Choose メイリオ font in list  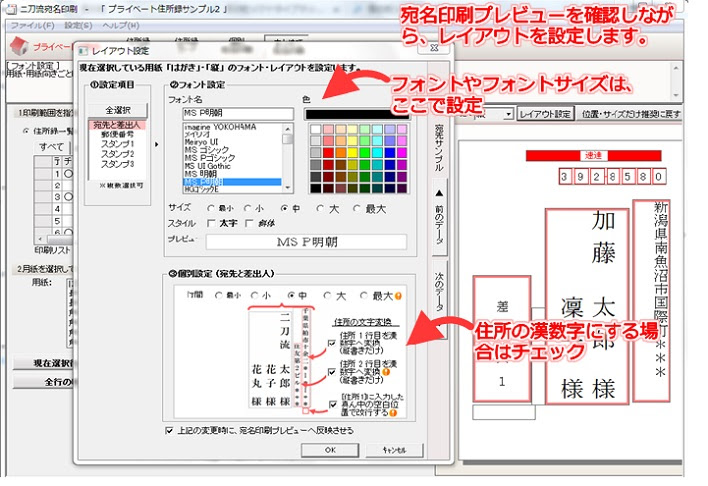pos(197,135)
